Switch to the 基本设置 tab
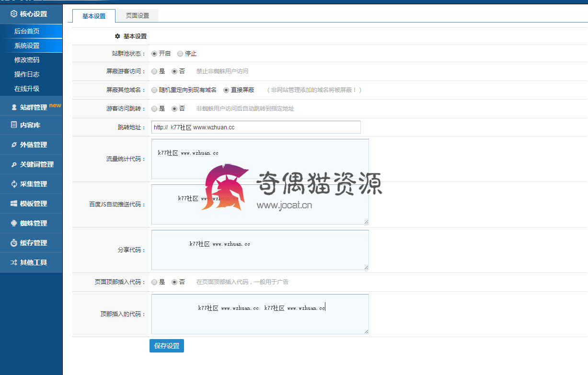 94,16
